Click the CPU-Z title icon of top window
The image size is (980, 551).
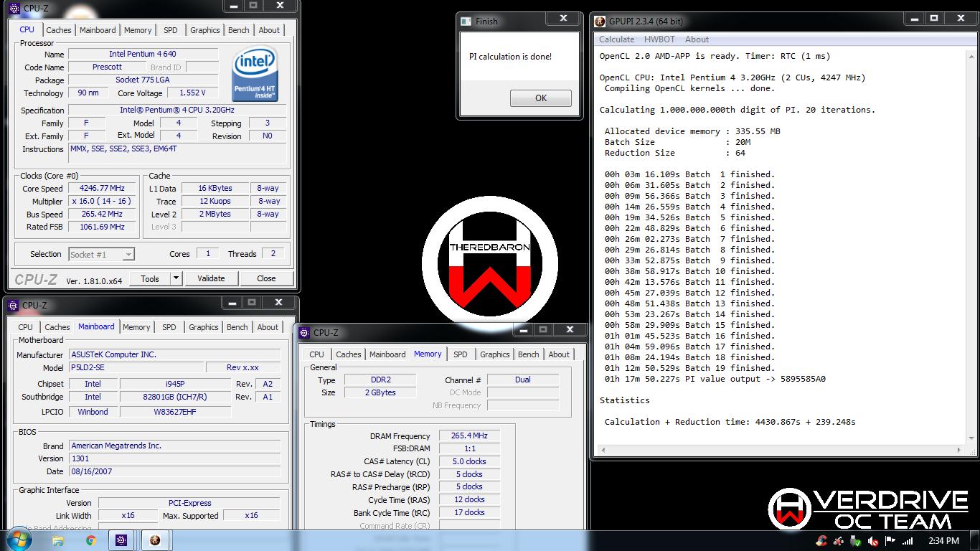coord(16,9)
